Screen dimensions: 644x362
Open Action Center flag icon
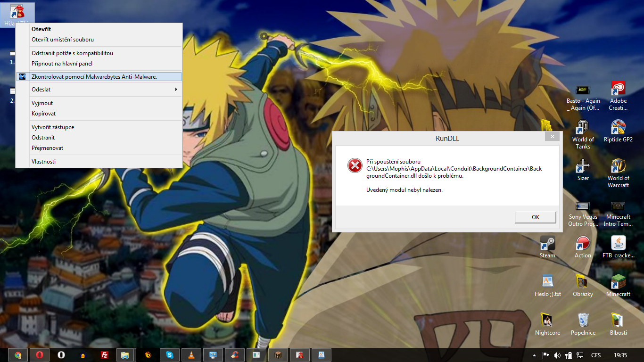(x=545, y=355)
